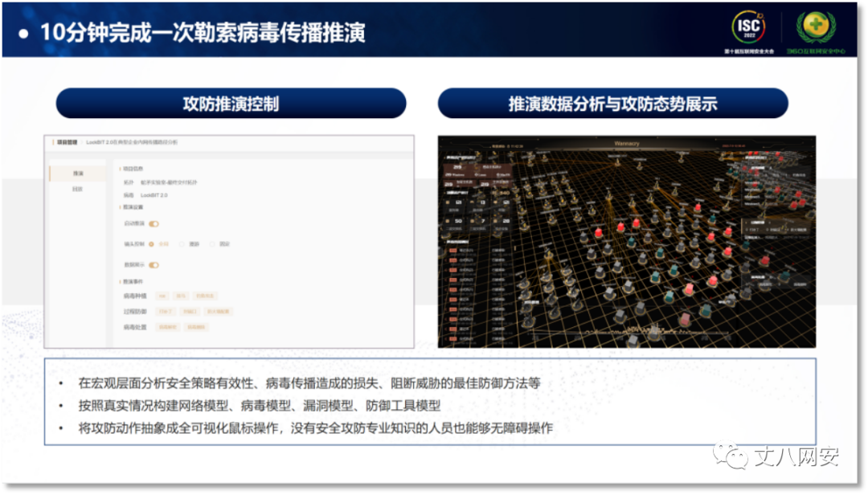
Task: Toggle the 数据展示 switch
Action: tap(154, 265)
